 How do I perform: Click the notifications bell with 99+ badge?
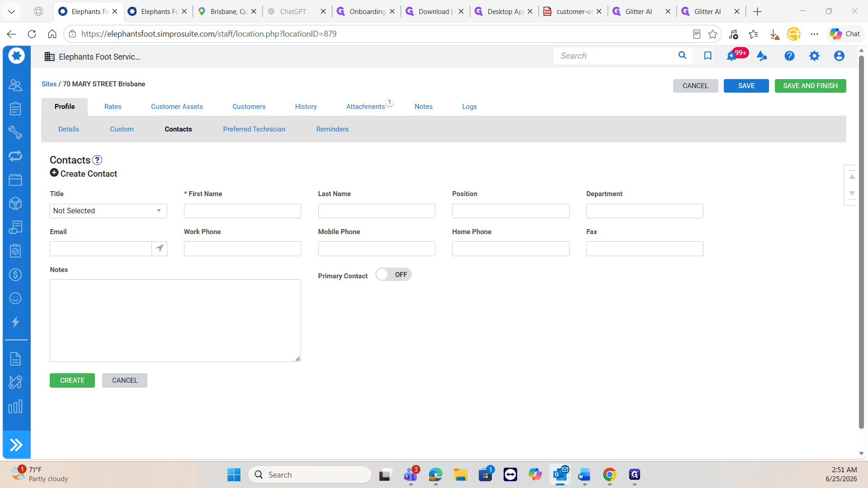point(732,56)
